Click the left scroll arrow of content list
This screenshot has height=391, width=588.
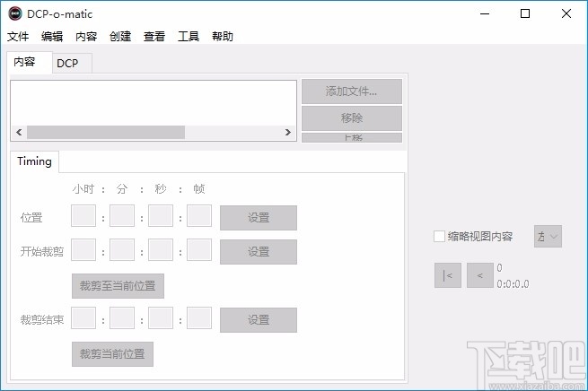[x=19, y=132]
